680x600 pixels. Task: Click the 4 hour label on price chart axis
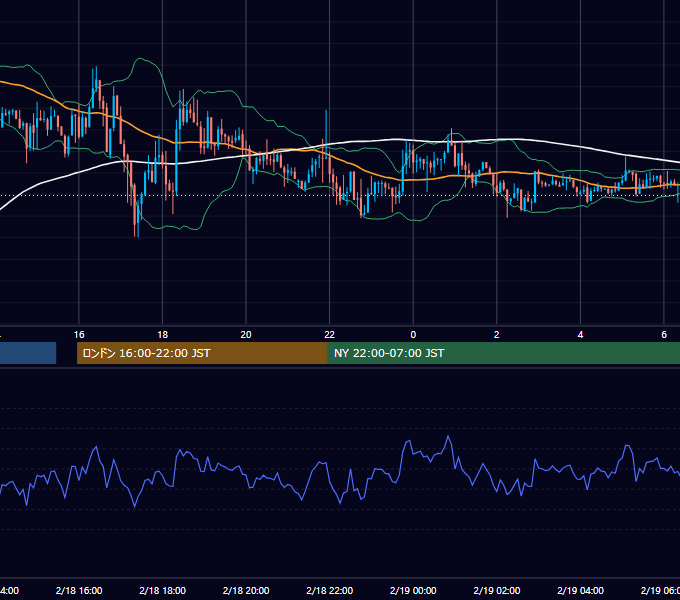pos(580,335)
